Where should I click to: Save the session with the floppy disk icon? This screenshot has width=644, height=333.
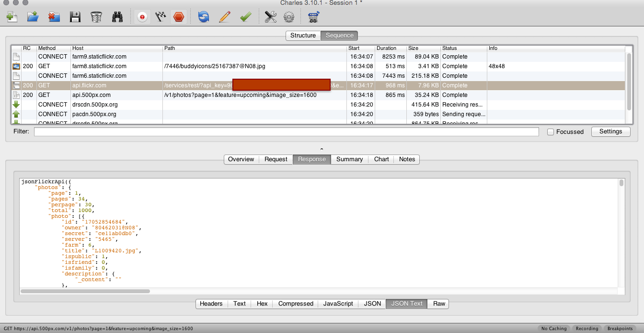[75, 17]
